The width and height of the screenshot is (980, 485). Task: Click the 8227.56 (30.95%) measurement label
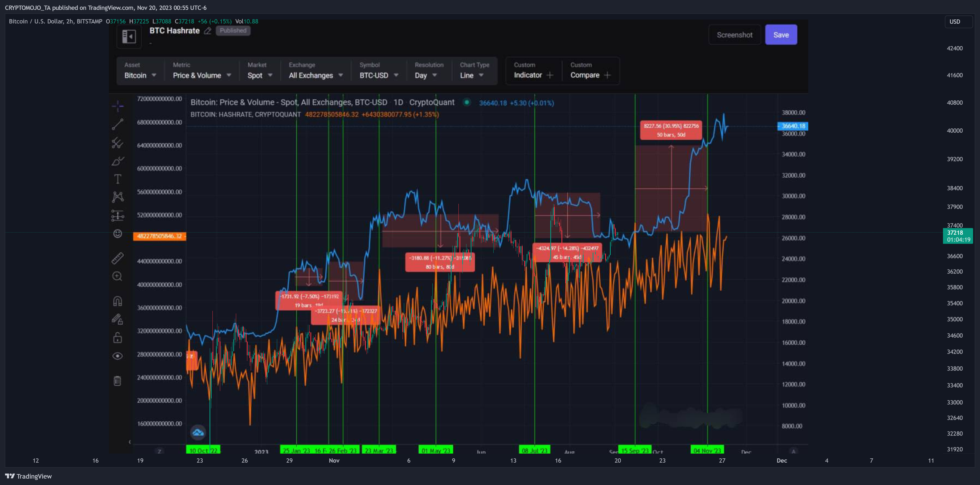coord(671,130)
